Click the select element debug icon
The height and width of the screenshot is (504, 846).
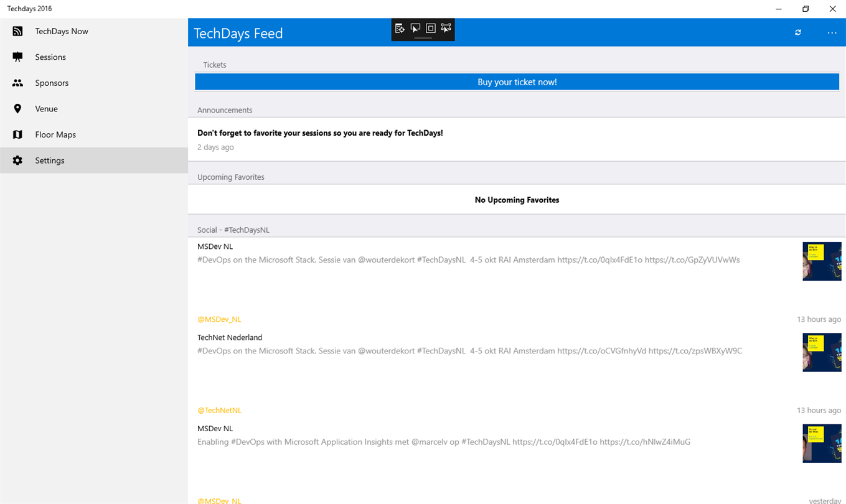(x=415, y=28)
